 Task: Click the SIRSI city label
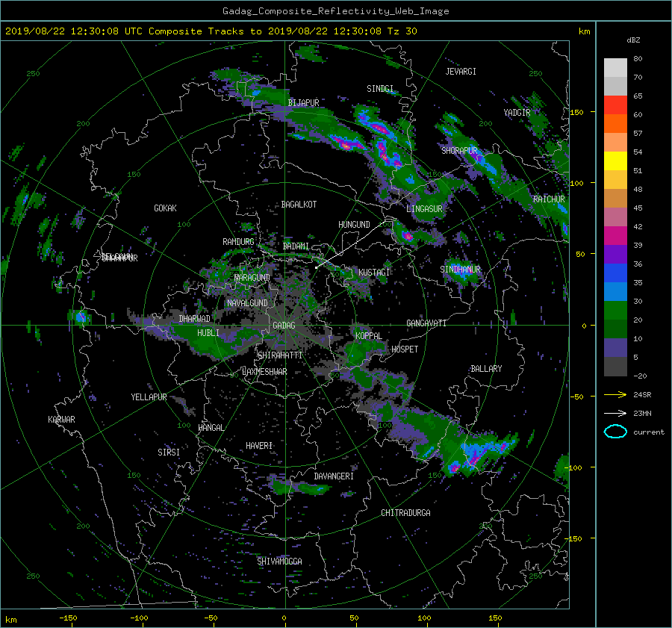pos(169,453)
